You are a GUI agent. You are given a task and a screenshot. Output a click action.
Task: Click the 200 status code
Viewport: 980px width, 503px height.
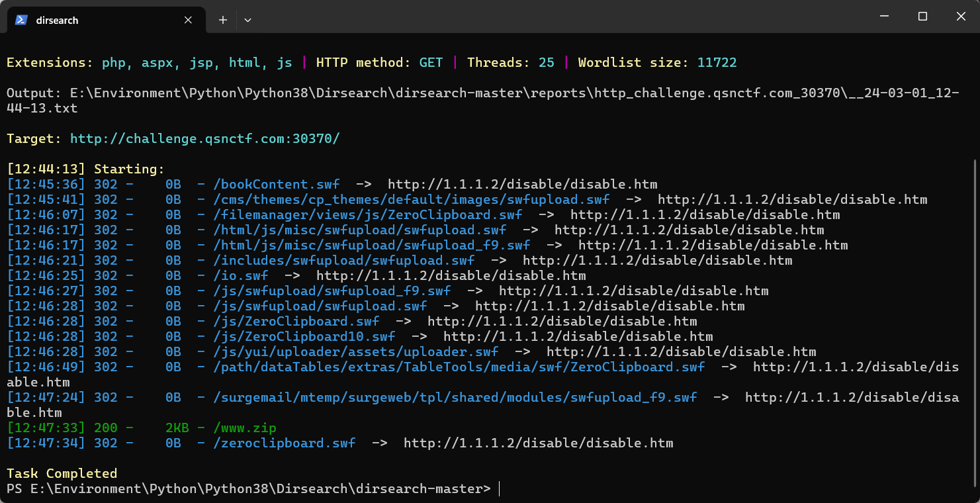point(106,428)
